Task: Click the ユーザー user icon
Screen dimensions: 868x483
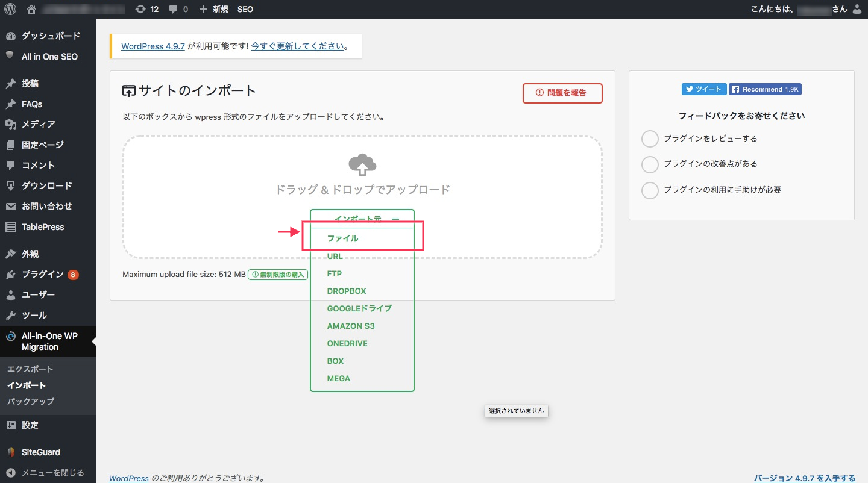Action: pos(10,295)
